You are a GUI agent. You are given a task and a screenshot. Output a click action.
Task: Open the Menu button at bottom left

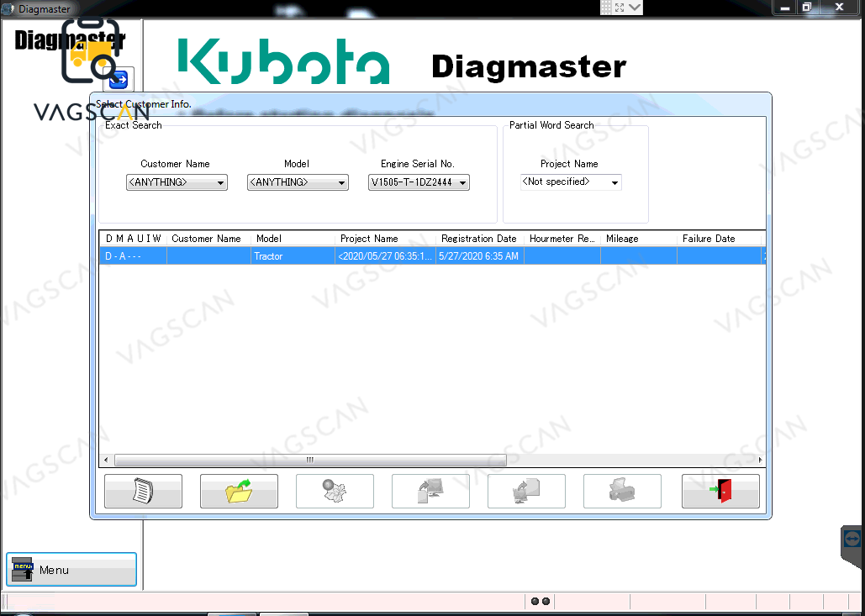(x=71, y=569)
